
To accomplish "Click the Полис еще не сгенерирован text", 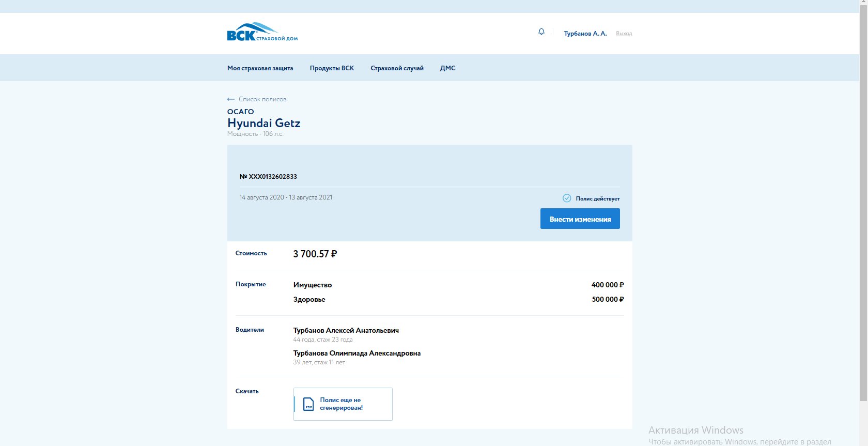I will tap(341, 404).
